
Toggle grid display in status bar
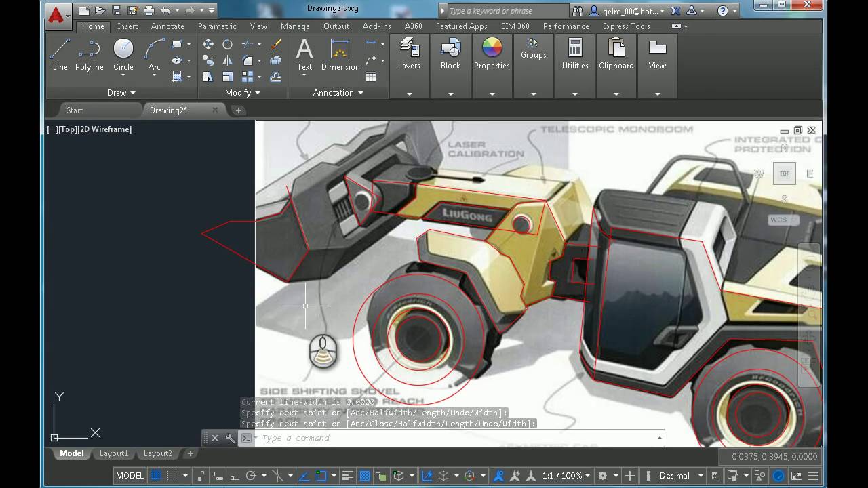[156, 476]
